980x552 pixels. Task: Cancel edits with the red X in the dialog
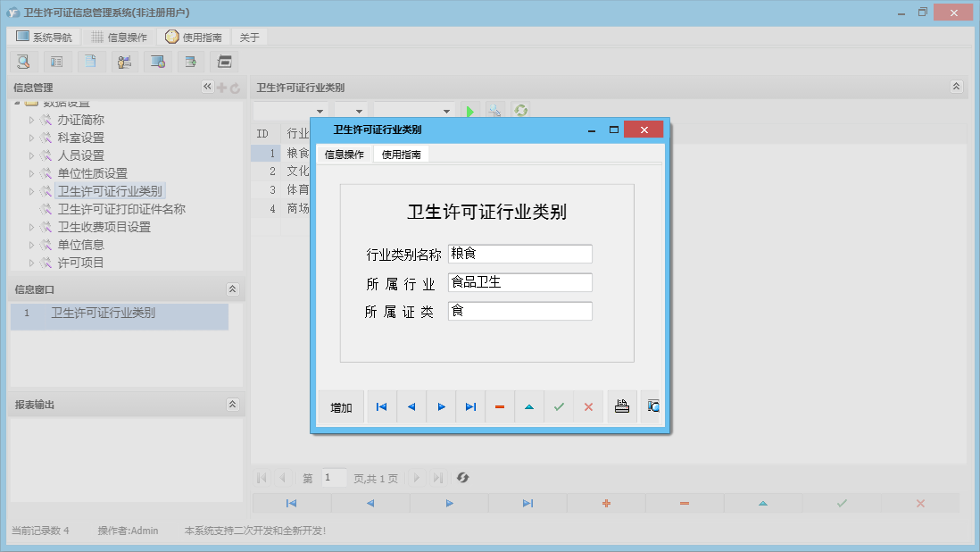tap(589, 406)
